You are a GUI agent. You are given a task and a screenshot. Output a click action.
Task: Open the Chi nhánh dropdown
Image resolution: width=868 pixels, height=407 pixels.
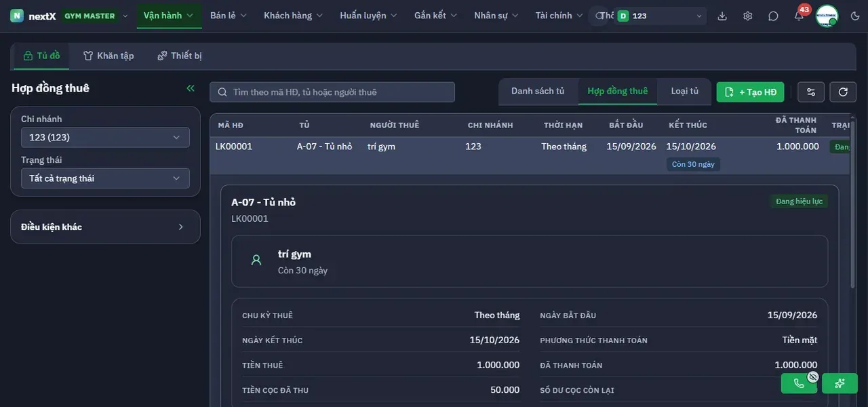pyautogui.click(x=105, y=138)
